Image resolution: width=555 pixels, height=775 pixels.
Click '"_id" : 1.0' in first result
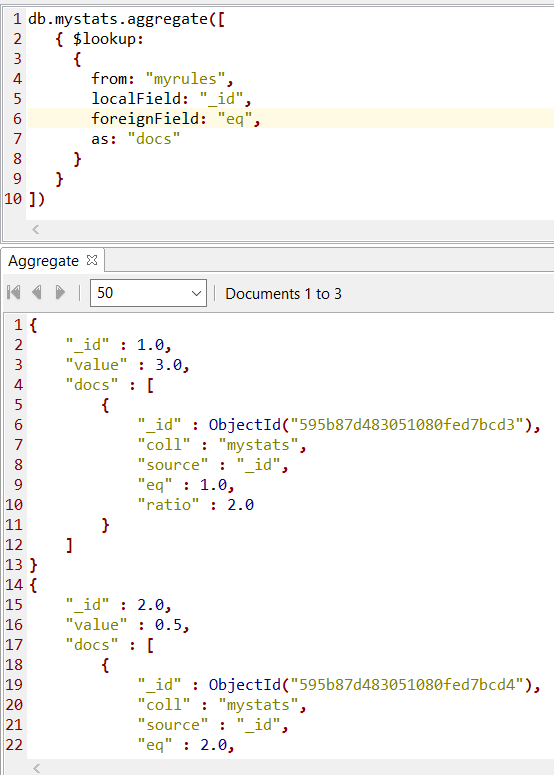(x=119, y=344)
